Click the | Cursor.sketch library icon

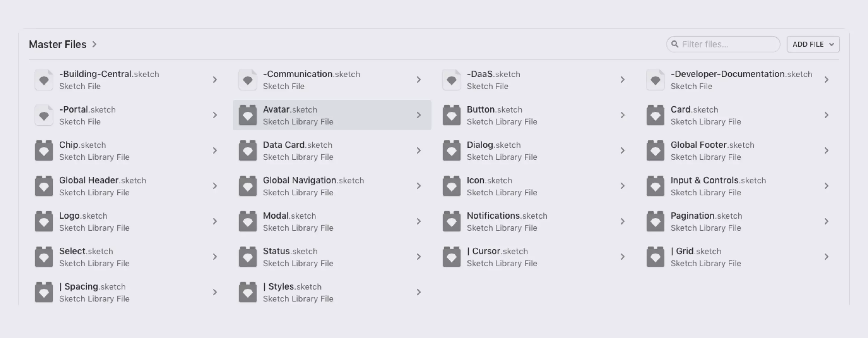[451, 257]
